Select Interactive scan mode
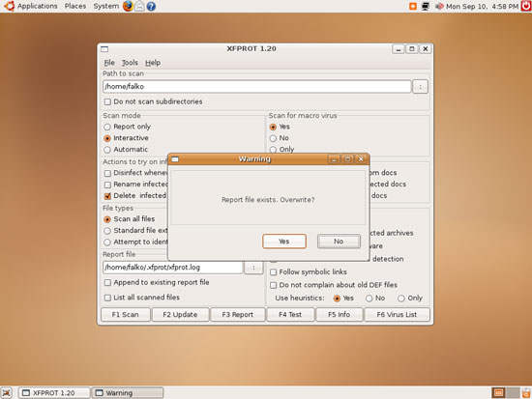The image size is (532, 399). (107, 138)
